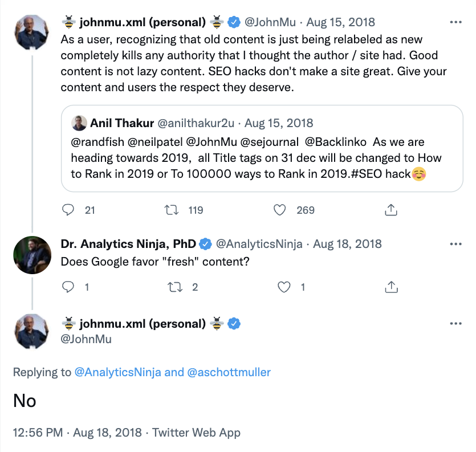The height and width of the screenshot is (452, 476).
Task: Like the tweet with 269 likes
Action: coord(280,210)
